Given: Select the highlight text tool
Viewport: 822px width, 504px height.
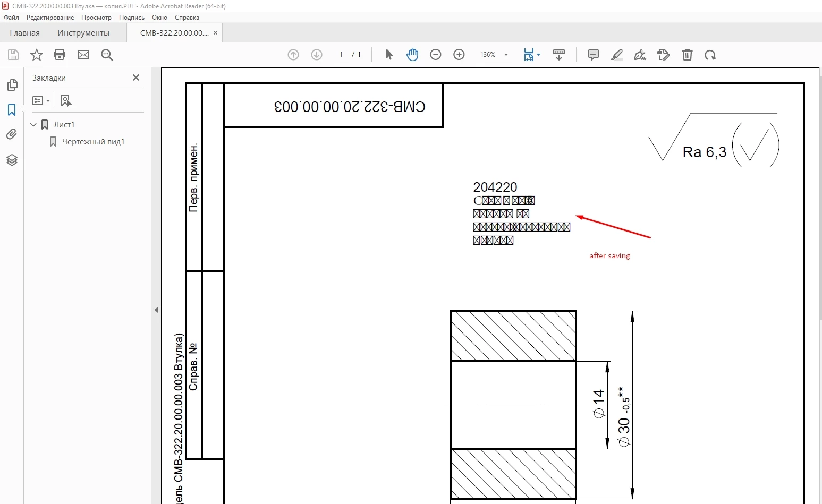Looking at the screenshot, I should (x=617, y=55).
